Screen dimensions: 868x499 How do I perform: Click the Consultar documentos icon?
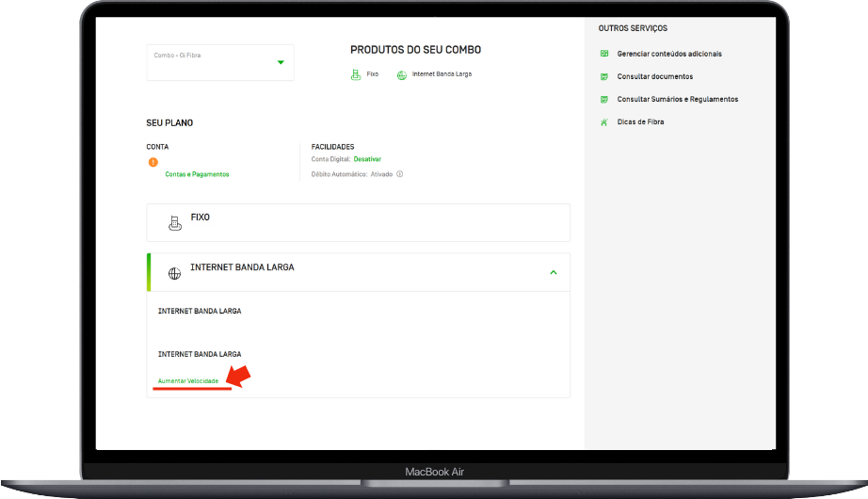[604, 77]
